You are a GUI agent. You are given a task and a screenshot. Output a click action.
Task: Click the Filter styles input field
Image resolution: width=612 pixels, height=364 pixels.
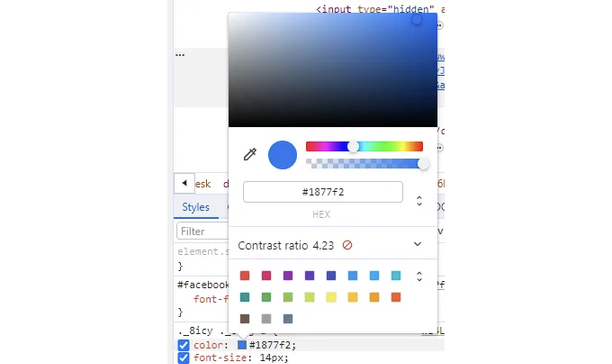(202, 231)
